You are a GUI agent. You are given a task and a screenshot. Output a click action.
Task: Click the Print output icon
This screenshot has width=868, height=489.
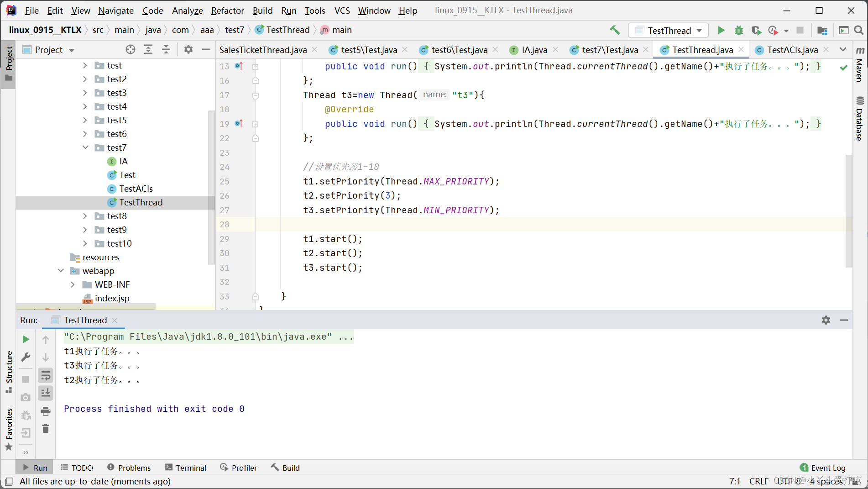[x=46, y=411]
